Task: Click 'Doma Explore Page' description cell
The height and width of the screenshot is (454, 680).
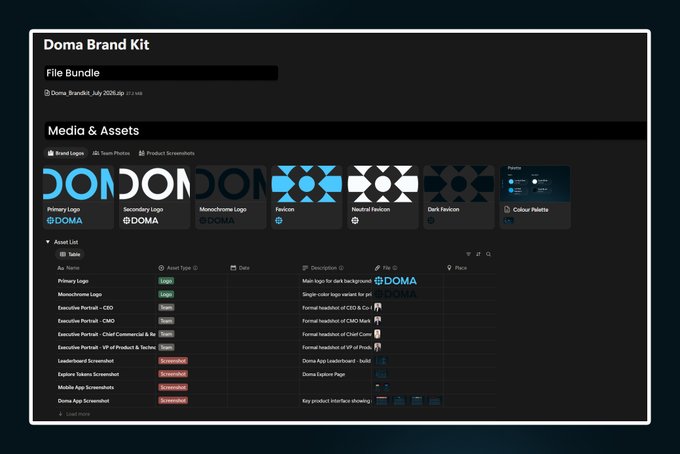Action: tap(324, 374)
